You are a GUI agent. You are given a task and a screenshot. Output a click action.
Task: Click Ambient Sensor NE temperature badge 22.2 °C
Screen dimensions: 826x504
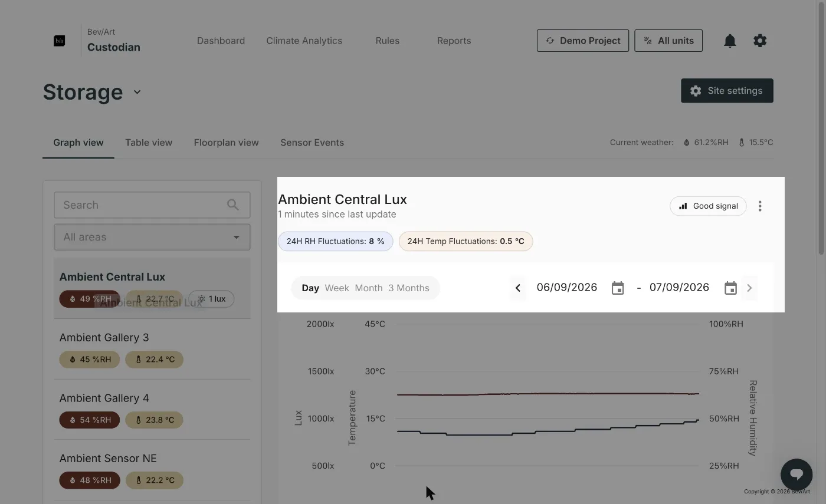tap(155, 480)
